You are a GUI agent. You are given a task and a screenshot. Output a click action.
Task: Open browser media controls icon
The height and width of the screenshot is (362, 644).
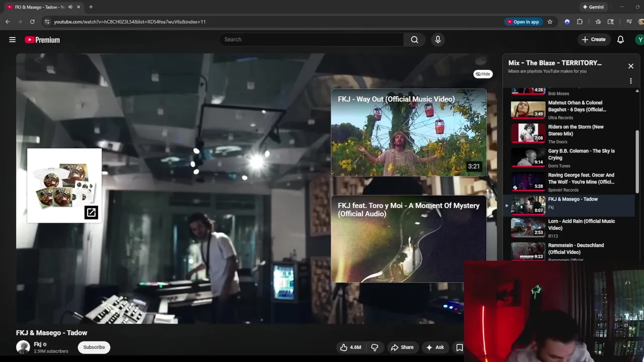[x=629, y=22]
